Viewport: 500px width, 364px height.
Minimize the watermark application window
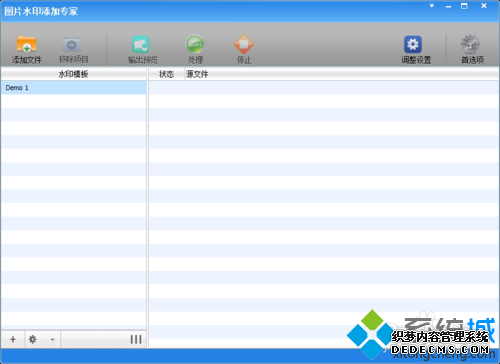click(x=448, y=6)
